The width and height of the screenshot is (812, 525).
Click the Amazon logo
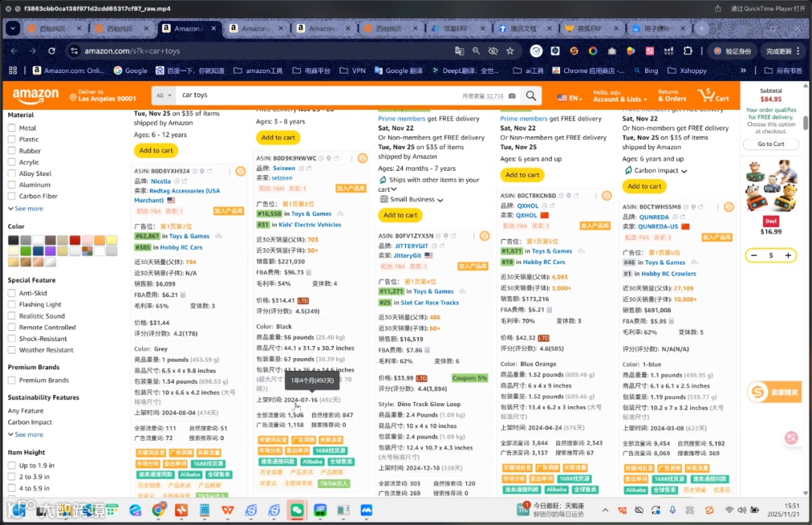(x=36, y=96)
